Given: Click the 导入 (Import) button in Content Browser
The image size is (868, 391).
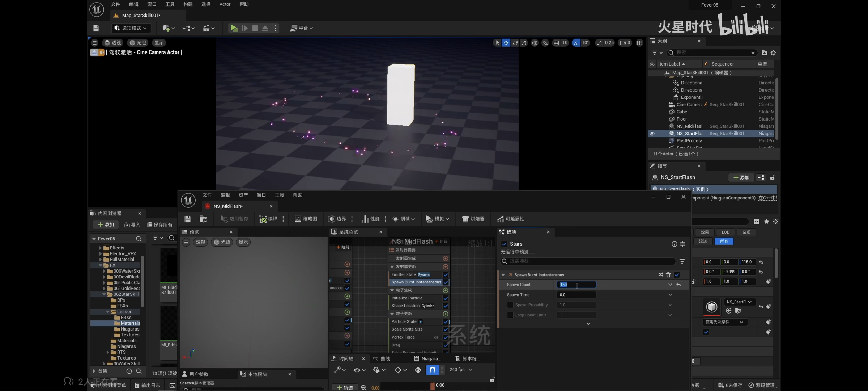Looking at the screenshot, I should [132, 225].
